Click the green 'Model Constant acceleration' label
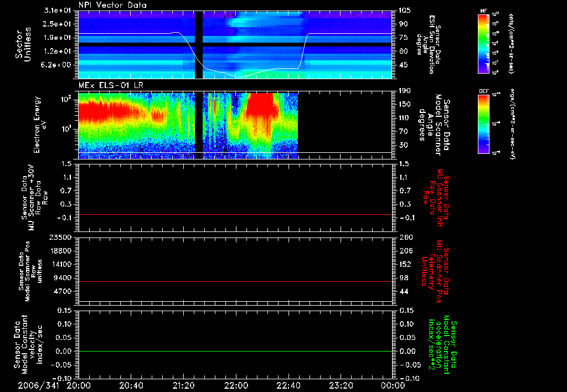567x392 pixels. tap(443, 344)
